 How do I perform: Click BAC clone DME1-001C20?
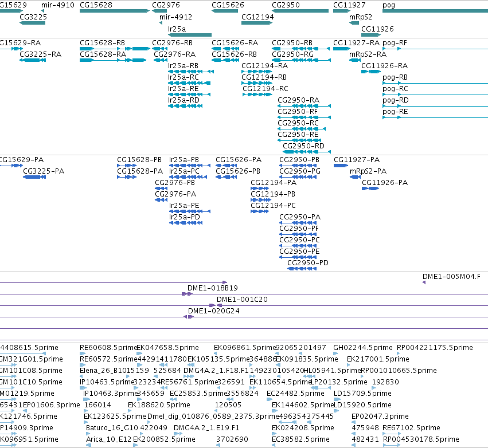242,300
